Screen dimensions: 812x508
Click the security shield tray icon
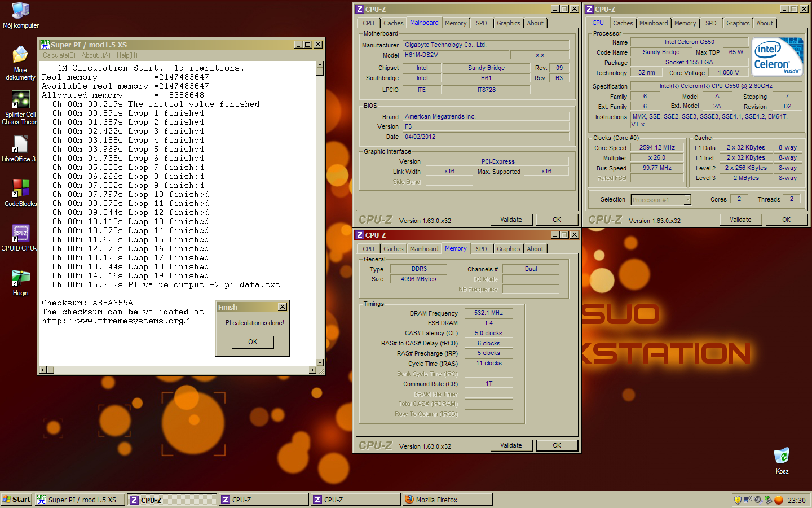tap(738, 500)
